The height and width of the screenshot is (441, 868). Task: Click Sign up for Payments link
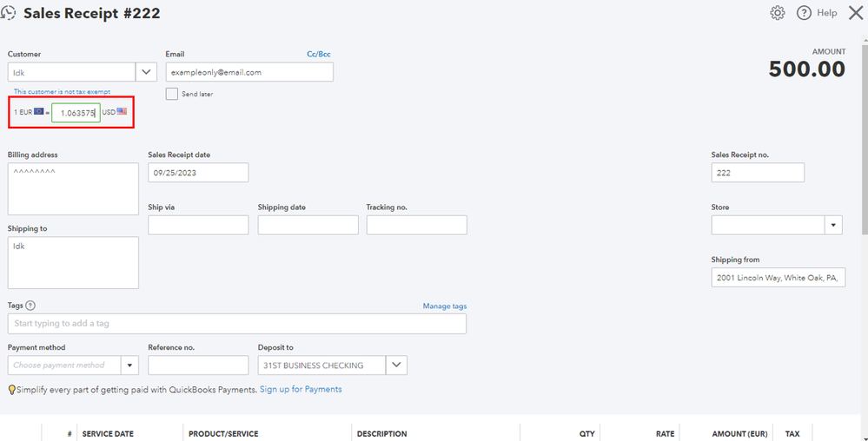[x=301, y=390]
